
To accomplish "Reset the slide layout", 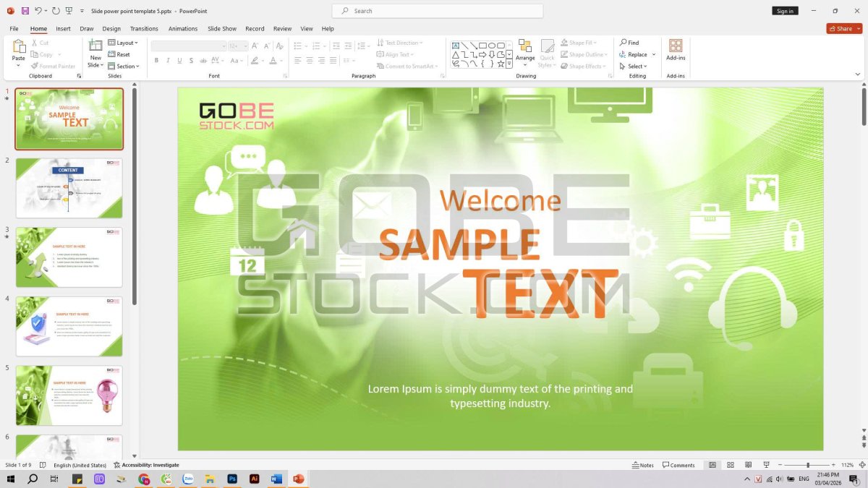I will click(x=119, y=54).
